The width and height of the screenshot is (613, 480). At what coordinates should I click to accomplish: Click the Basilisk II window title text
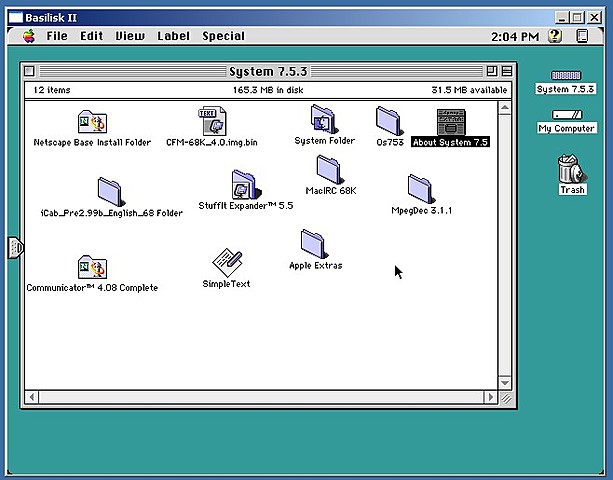51,18
